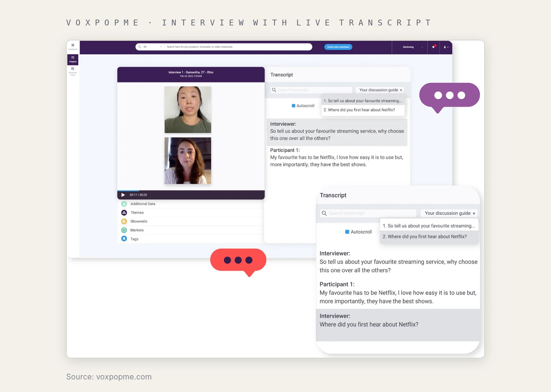
Task: Open the Dashboard from the left sidebar
Action: pos(73,47)
